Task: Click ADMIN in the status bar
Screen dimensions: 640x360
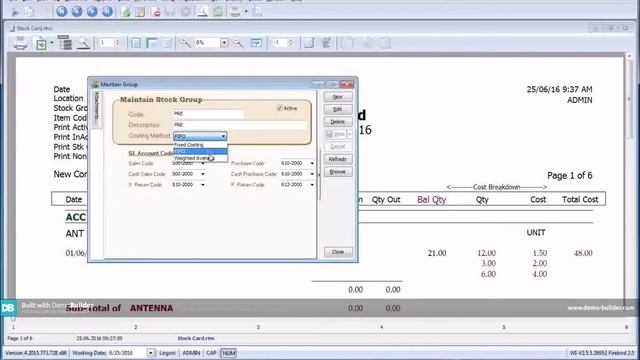Action: tap(191, 353)
